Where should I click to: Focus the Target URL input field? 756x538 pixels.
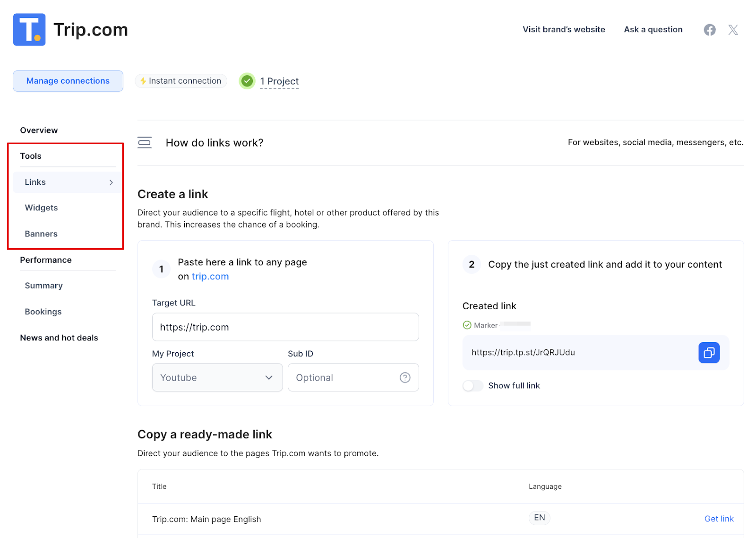(x=285, y=327)
